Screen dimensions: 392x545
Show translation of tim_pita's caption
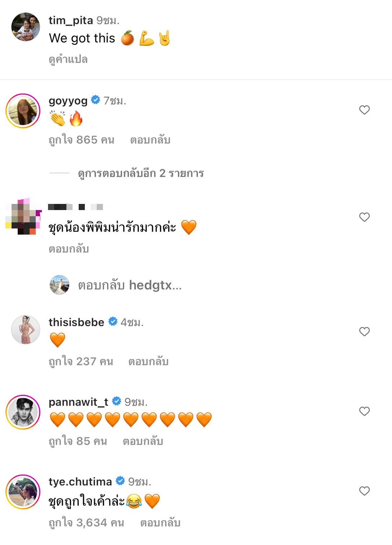68,59
